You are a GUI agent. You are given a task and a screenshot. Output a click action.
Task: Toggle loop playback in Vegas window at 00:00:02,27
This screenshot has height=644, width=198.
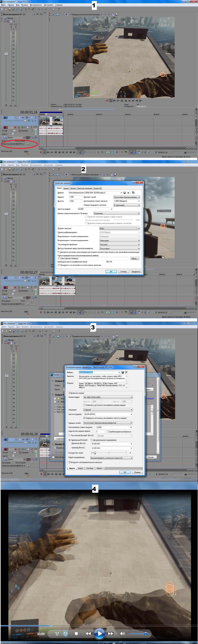(45, 312)
